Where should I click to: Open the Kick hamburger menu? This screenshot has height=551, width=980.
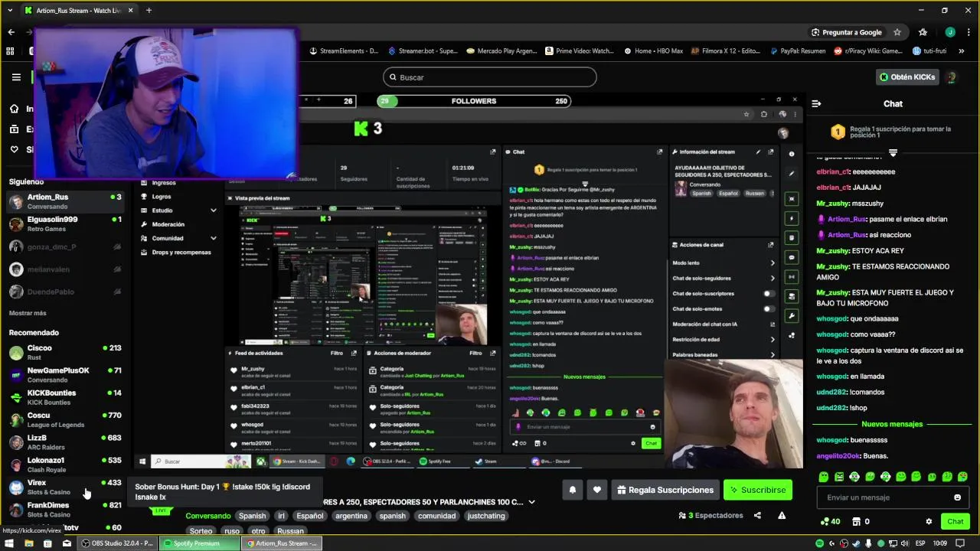(16, 77)
